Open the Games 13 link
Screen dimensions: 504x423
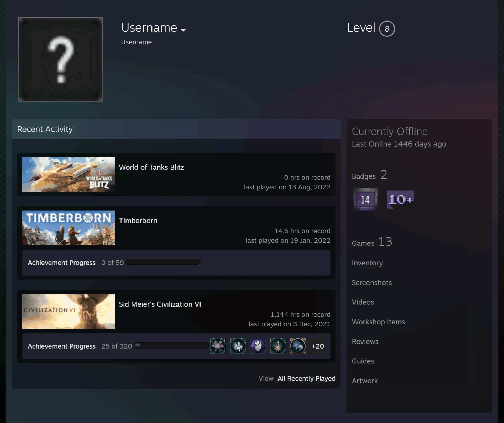point(372,242)
